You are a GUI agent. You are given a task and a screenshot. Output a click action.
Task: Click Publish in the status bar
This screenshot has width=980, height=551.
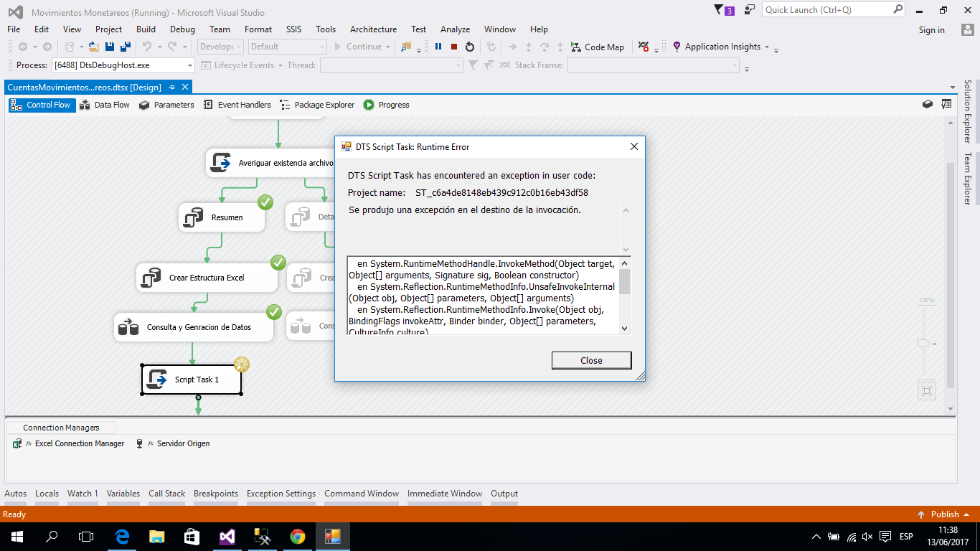tap(943, 514)
